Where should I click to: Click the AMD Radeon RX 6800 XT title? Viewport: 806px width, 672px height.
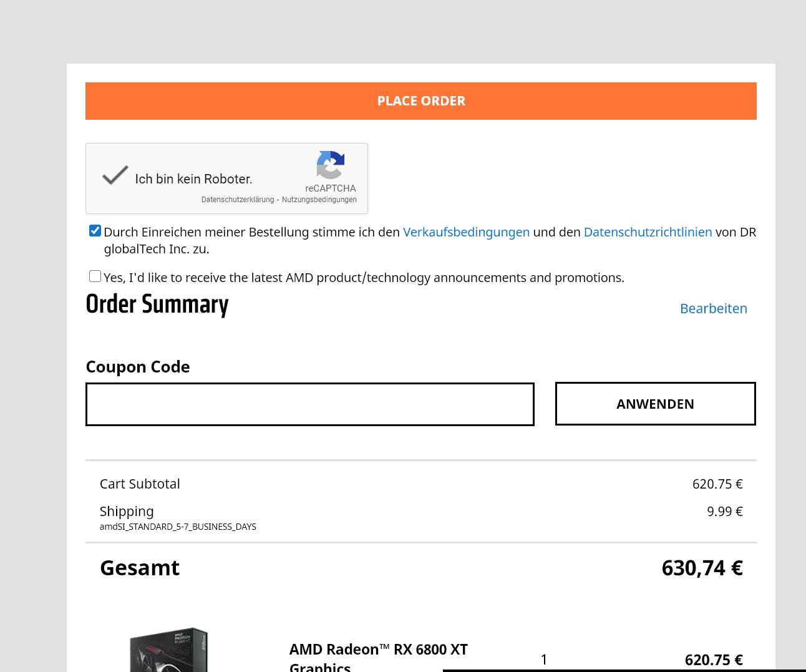(378, 650)
